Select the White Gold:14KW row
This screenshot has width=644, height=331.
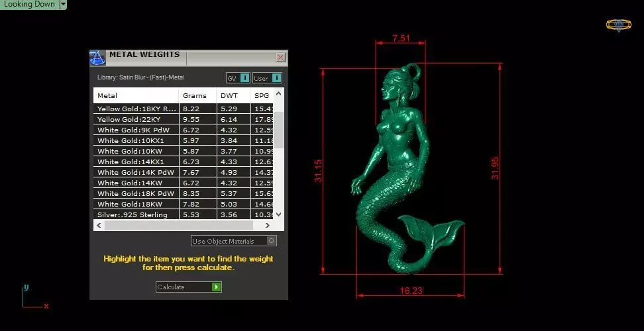(x=184, y=183)
